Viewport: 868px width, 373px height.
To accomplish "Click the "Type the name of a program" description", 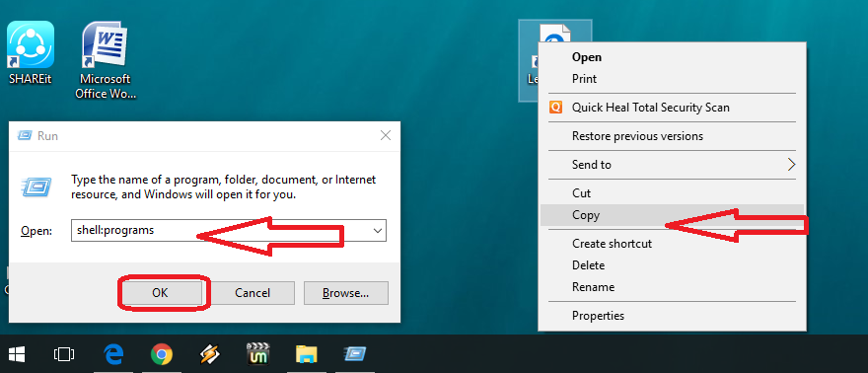I will [x=224, y=187].
